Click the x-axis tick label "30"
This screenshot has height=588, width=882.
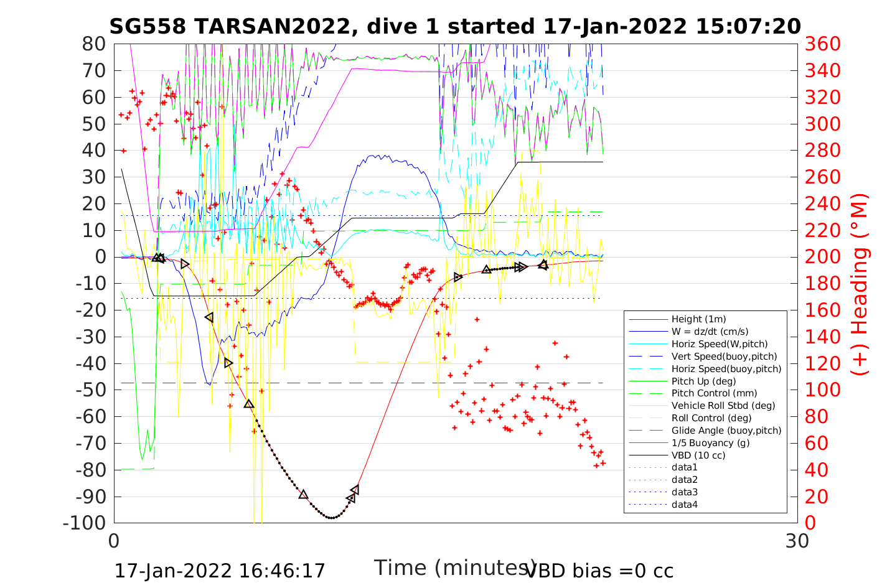tap(797, 541)
